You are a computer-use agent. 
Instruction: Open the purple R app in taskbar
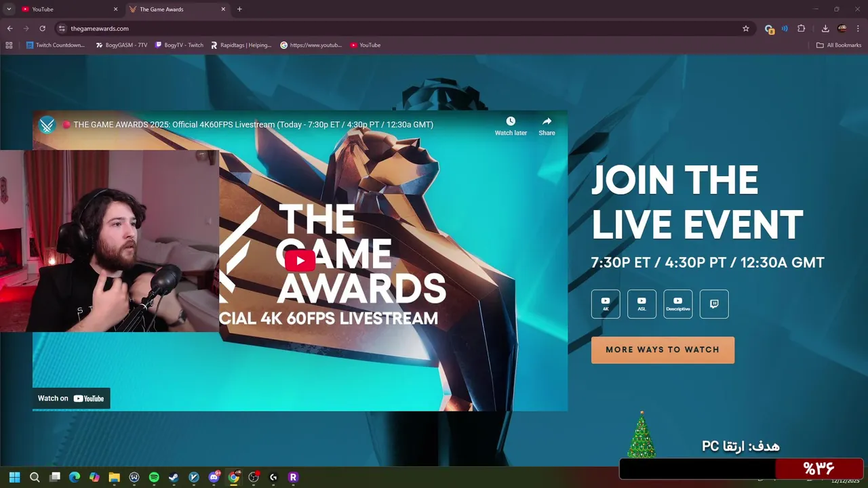tap(293, 477)
